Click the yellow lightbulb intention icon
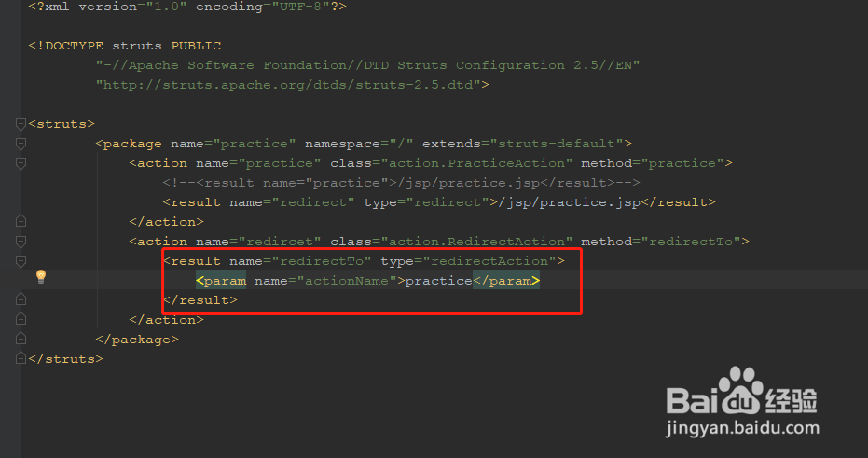This screenshot has width=868, height=458. [x=41, y=276]
